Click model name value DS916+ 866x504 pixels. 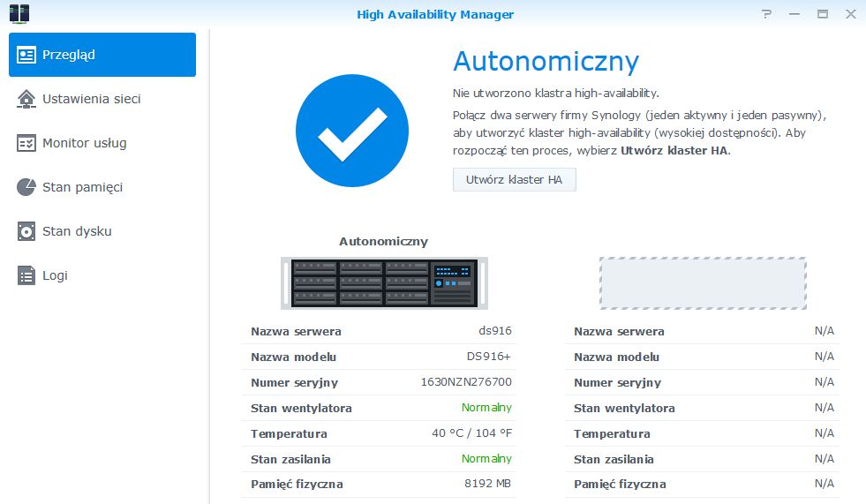489,356
